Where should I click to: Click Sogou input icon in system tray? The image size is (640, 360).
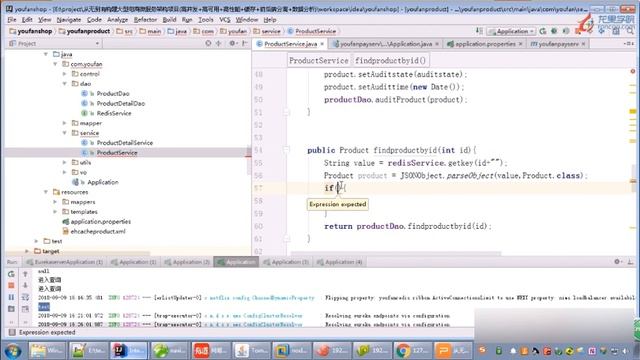pyautogui.click(x=482, y=350)
